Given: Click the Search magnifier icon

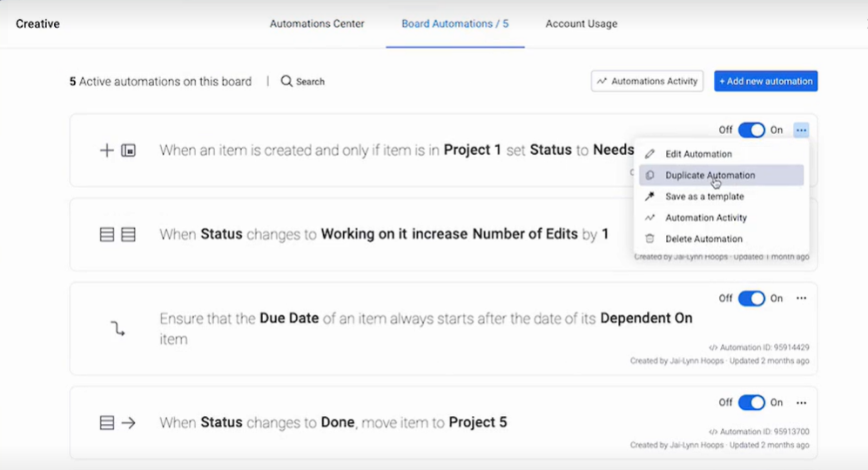Looking at the screenshot, I should (286, 81).
